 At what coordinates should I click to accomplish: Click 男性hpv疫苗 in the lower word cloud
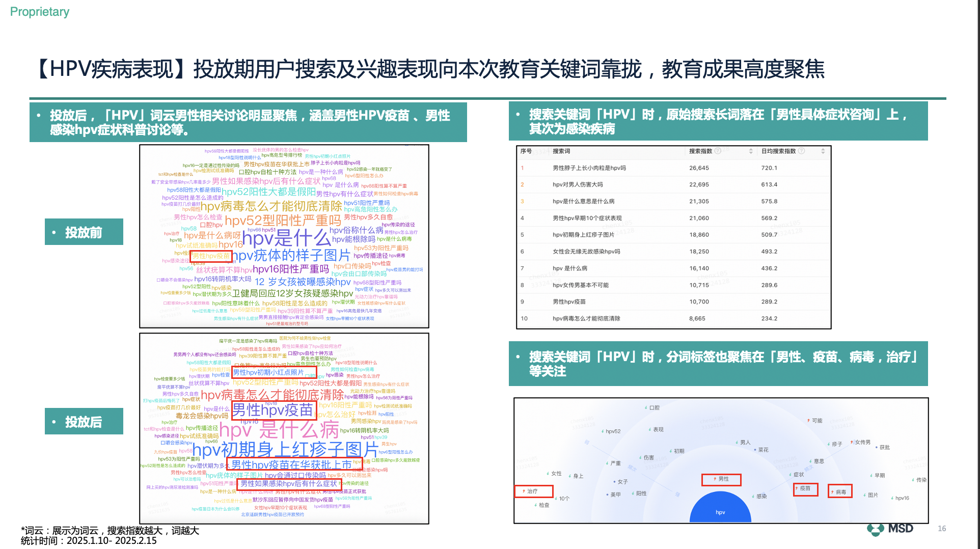coord(273,410)
